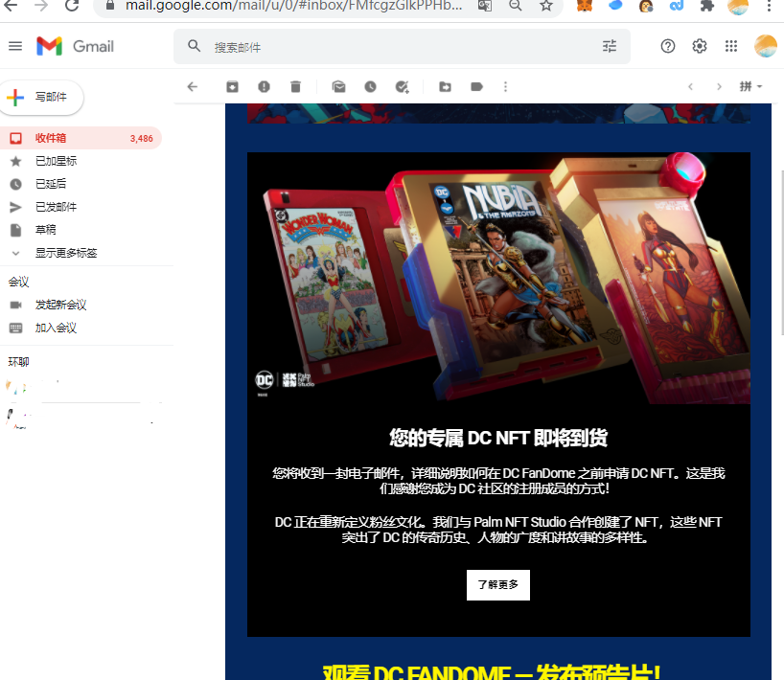The image size is (784, 680).
Task: Click the 环聊 hangouts section heading
Action: pos(18,362)
